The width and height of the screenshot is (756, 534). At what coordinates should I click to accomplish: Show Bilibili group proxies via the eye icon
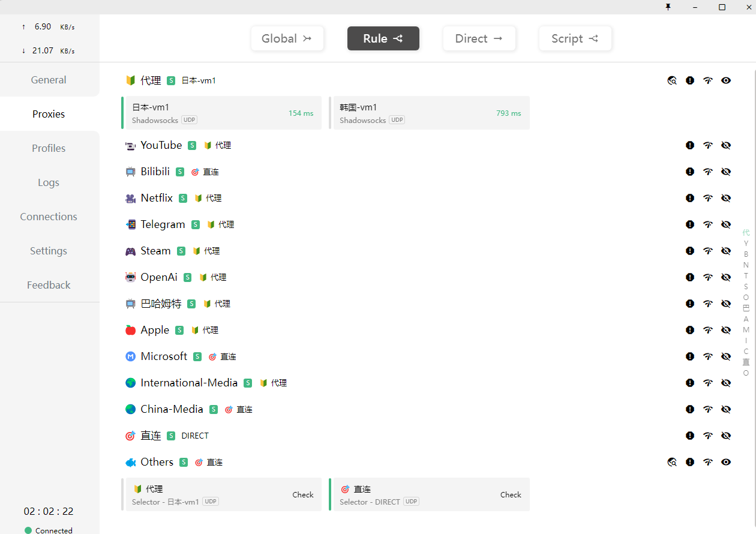coord(726,172)
